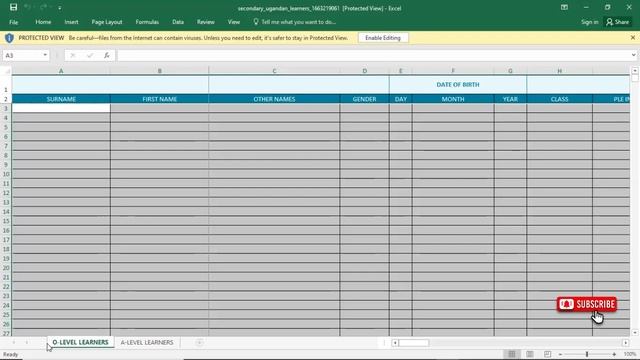Click the GENDER header cell

364,99
